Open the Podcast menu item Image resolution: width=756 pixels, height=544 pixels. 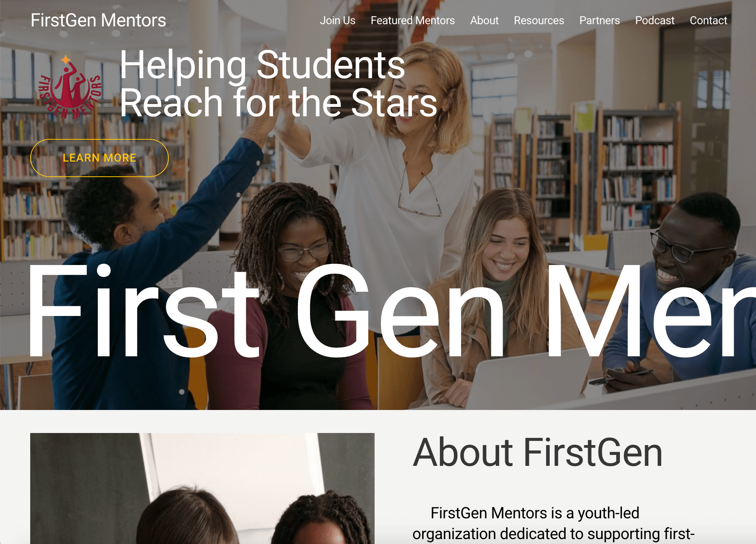tap(655, 20)
